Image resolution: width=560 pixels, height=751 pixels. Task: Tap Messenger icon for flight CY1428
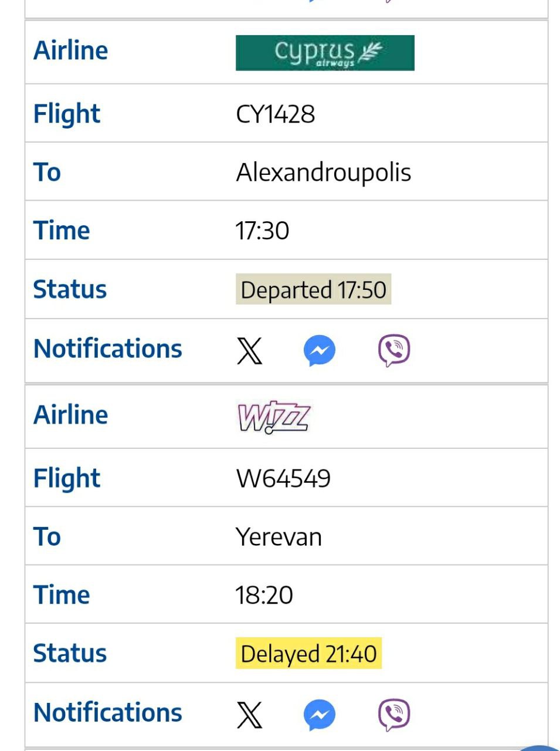(320, 351)
